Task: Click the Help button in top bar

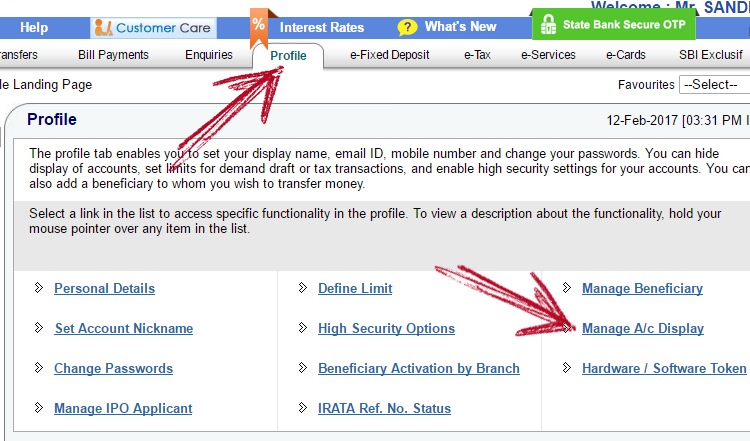Action: point(34,27)
